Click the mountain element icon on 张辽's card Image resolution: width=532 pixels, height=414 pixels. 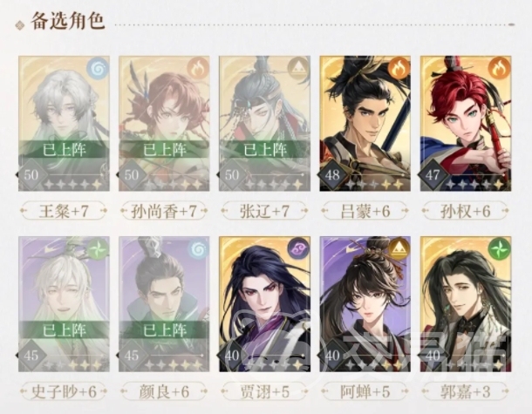298,69
